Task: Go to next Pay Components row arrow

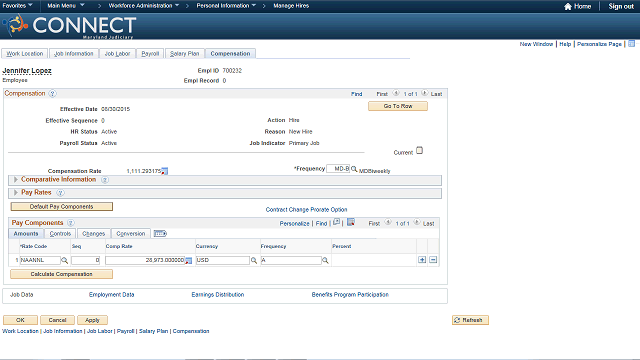Action: (417, 222)
